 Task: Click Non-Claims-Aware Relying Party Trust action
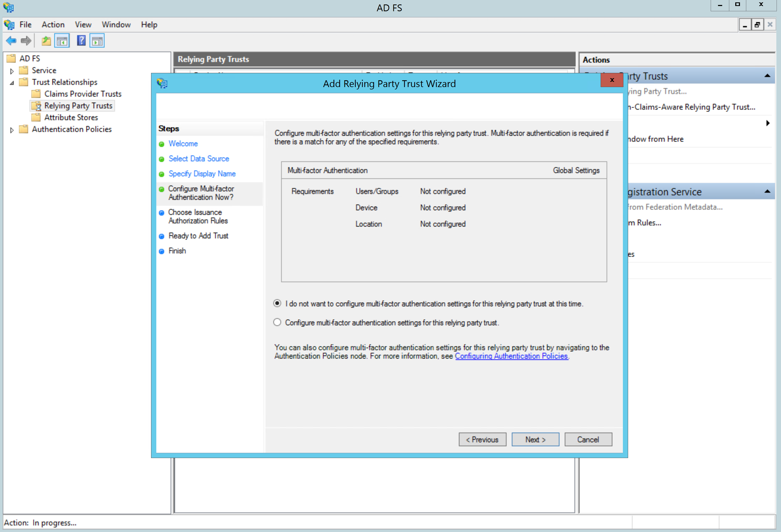pyautogui.click(x=692, y=107)
